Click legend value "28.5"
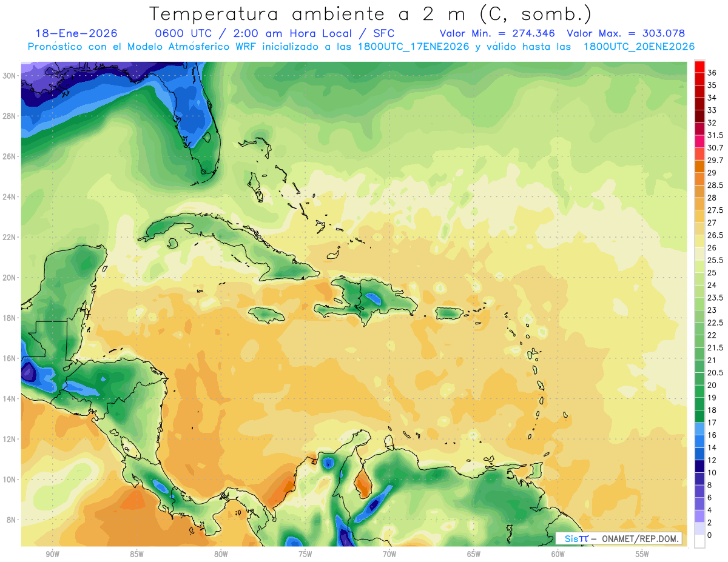Image resolution: width=728 pixels, height=562 pixels. click(x=715, y=185)
